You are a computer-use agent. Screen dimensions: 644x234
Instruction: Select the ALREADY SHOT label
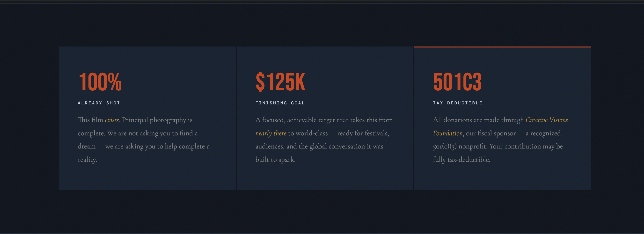pos(99,103)
